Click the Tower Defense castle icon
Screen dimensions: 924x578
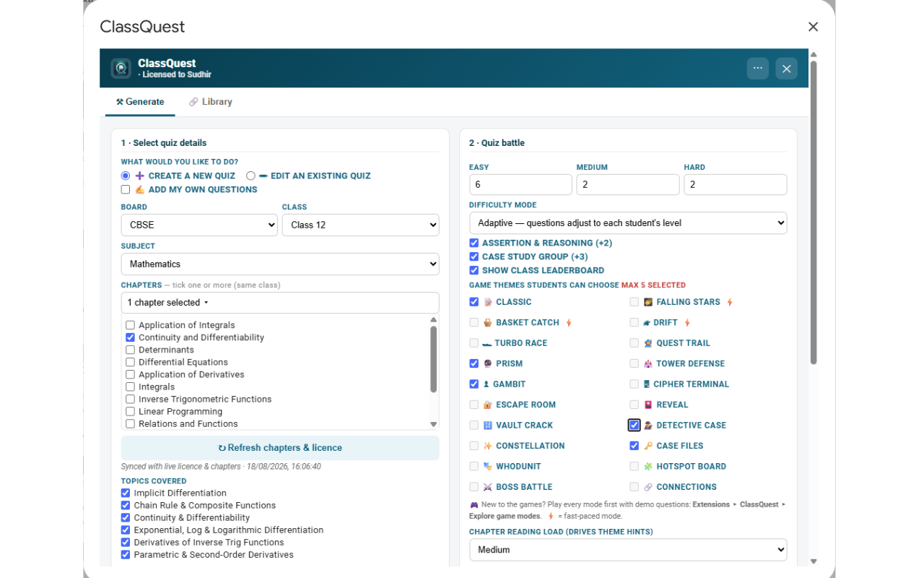(x=648, y=364)
